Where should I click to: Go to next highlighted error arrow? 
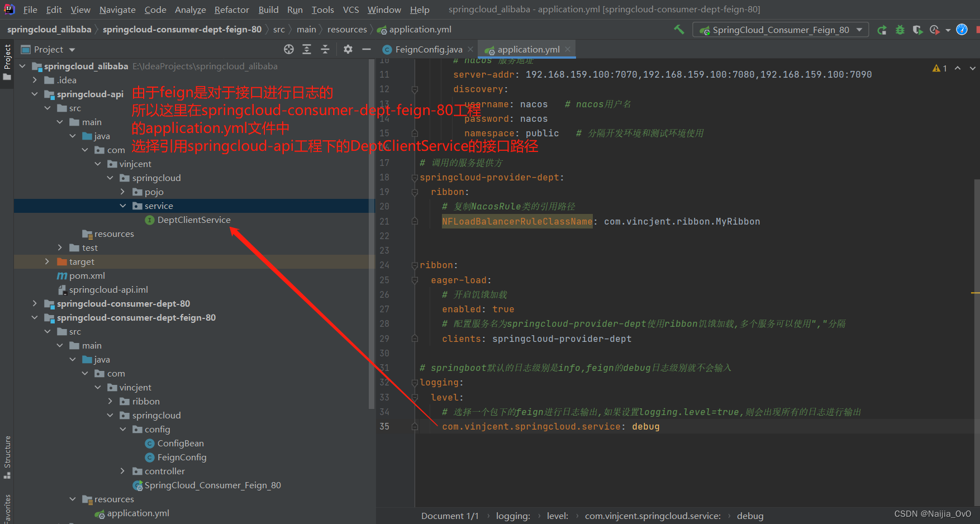(972, 68)
